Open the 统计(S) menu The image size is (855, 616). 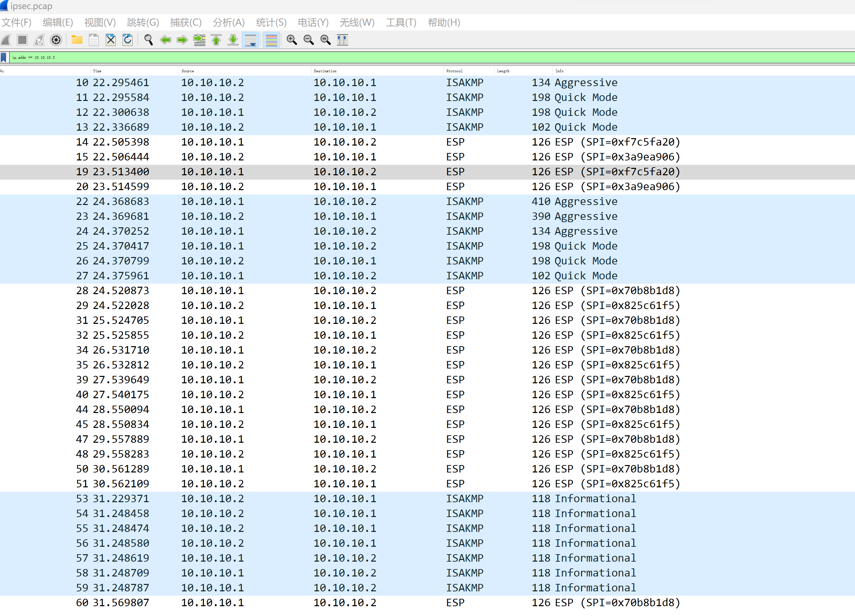[x=270, y=22]
